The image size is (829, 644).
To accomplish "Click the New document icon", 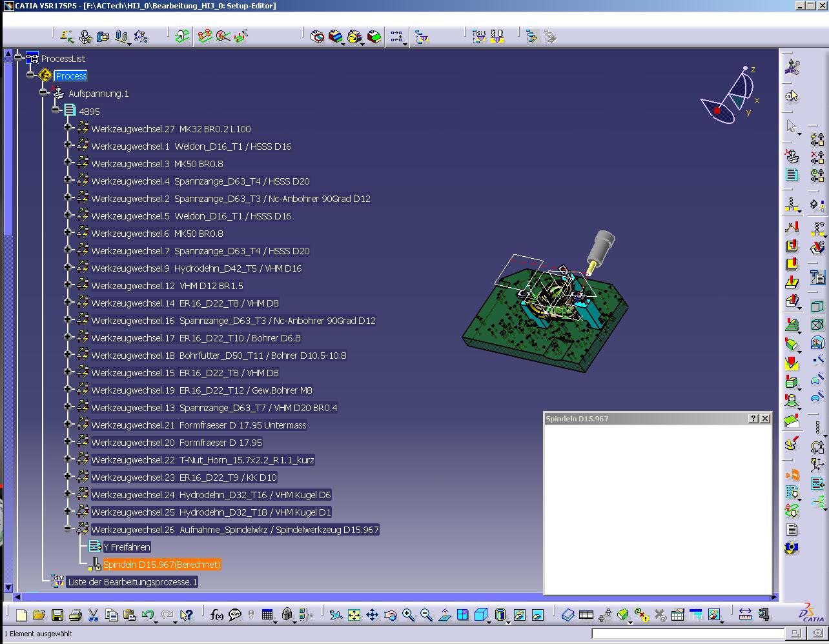I will click(21, 615).
